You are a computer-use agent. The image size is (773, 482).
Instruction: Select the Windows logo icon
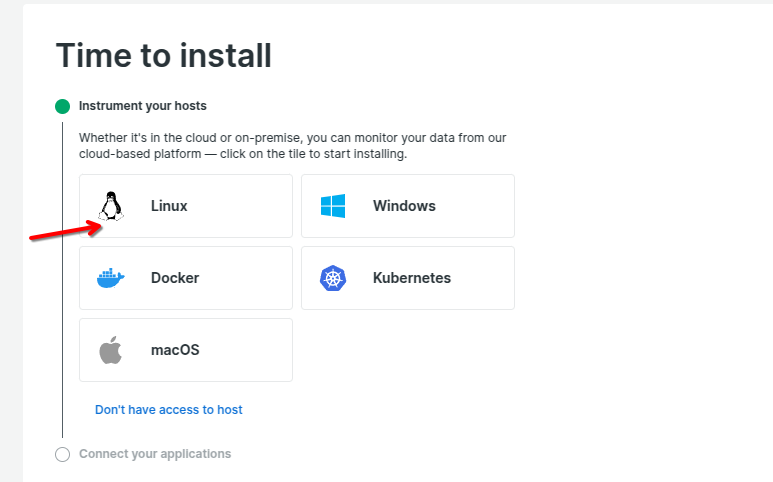pyautogui.click(x=333, y=206)
